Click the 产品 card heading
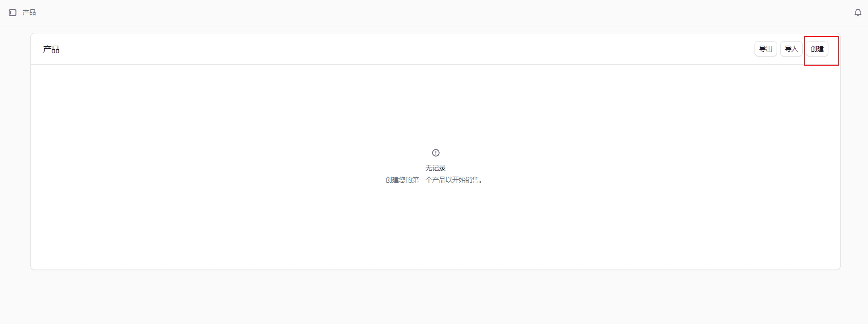Screen dimensions: 868x324 tap(51, 49)
